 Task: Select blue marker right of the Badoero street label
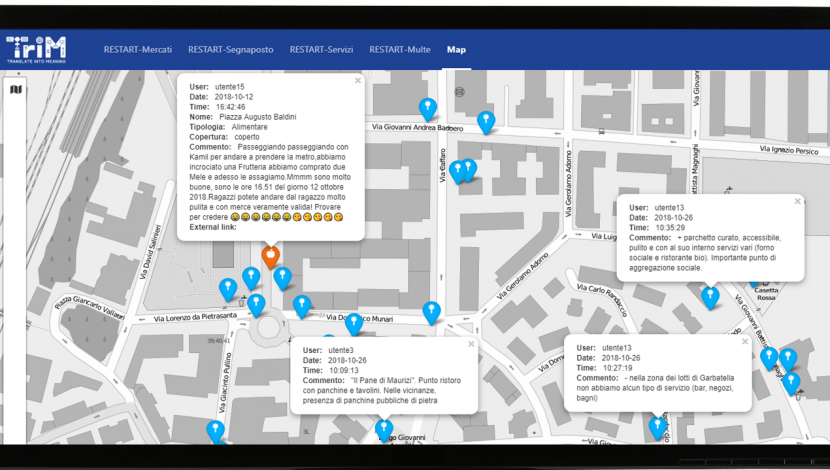485,122
